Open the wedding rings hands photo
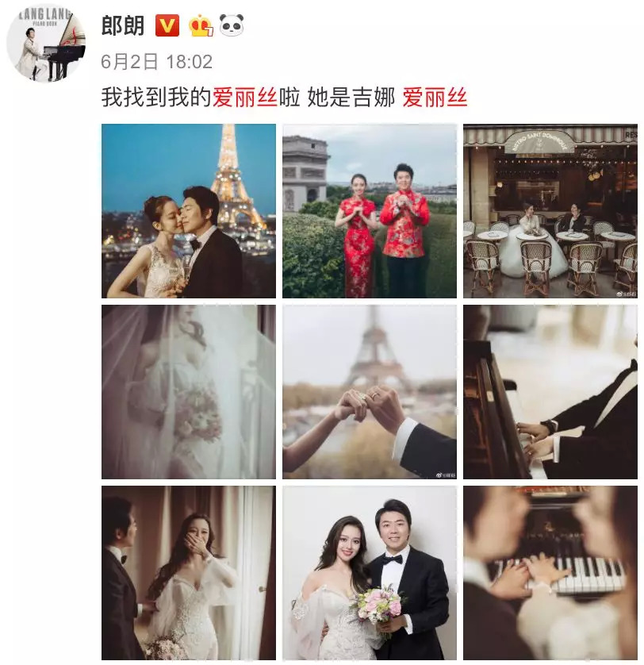Image resolution: width=644 pixels, height=665 pixels. pyautogui.click(x=370, y=392)
